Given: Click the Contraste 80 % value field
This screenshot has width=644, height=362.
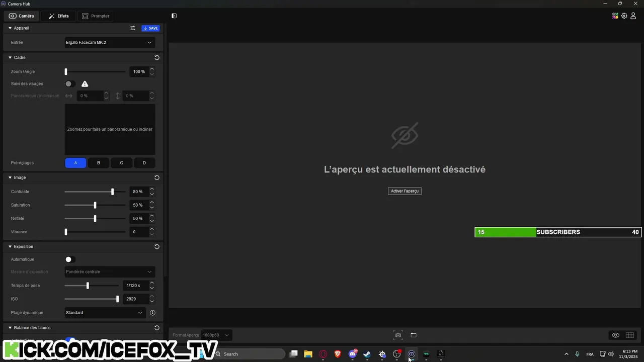Looking at the screenshot, I should click(138, 192).
